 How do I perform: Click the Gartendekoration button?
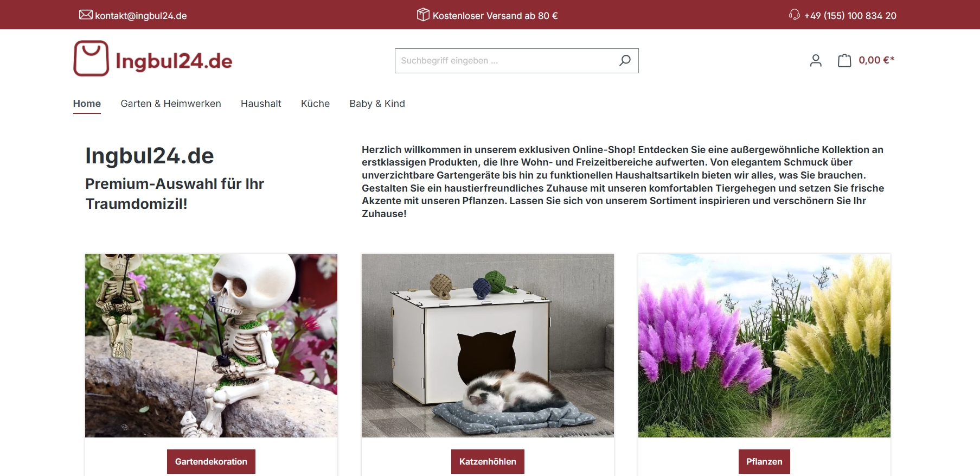[x=211, y=461]
